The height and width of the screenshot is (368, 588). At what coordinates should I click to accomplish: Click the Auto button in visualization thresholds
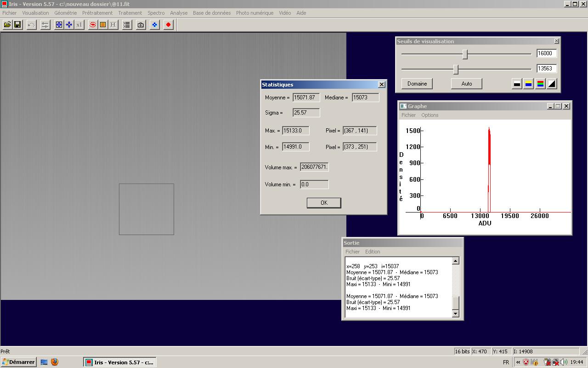pos(466,84)
